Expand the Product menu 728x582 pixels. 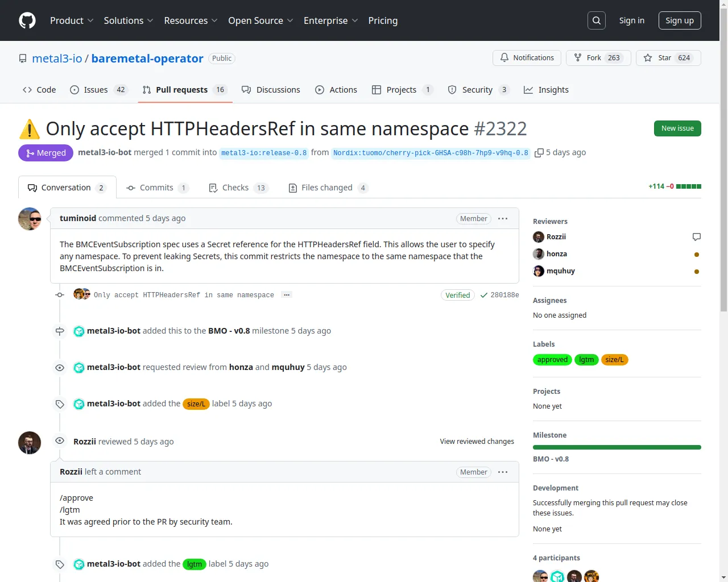[x=72, y=20]
